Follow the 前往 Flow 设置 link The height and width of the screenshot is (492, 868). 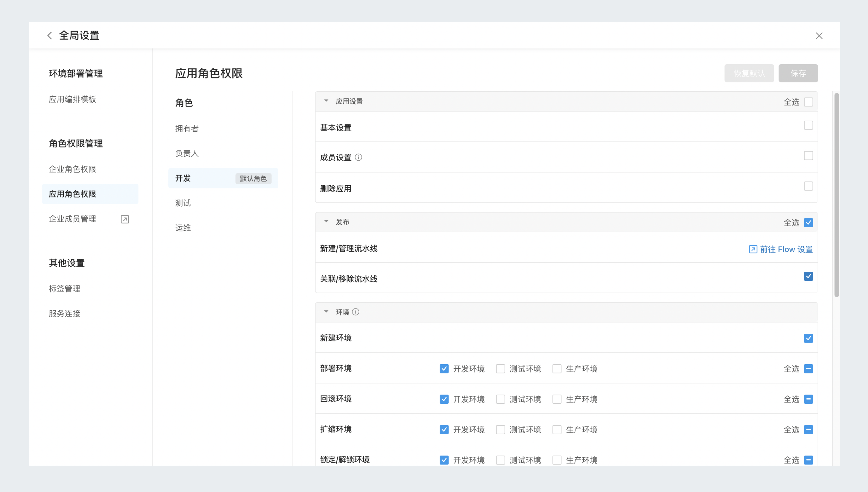click(x=786, y=249)
